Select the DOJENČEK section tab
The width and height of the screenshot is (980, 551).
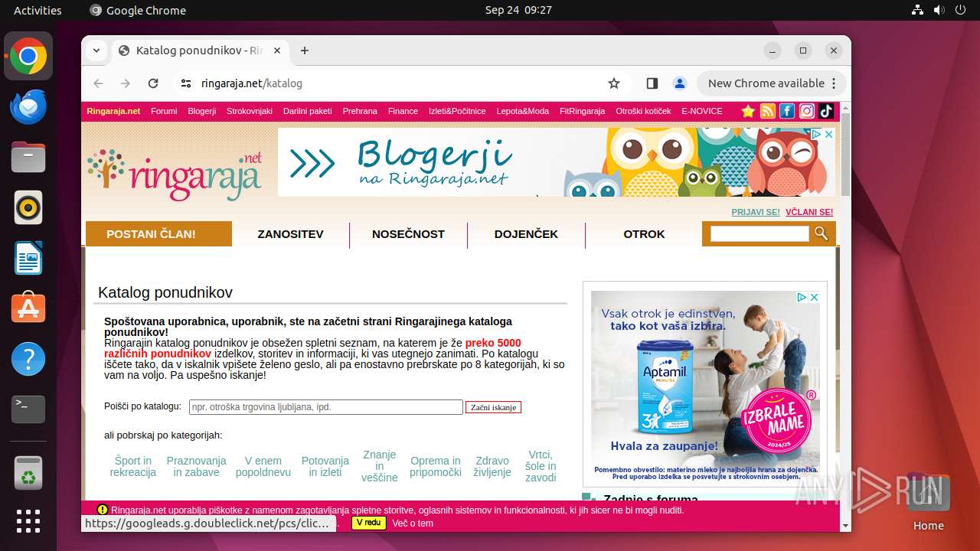click(x=526, y=234)
